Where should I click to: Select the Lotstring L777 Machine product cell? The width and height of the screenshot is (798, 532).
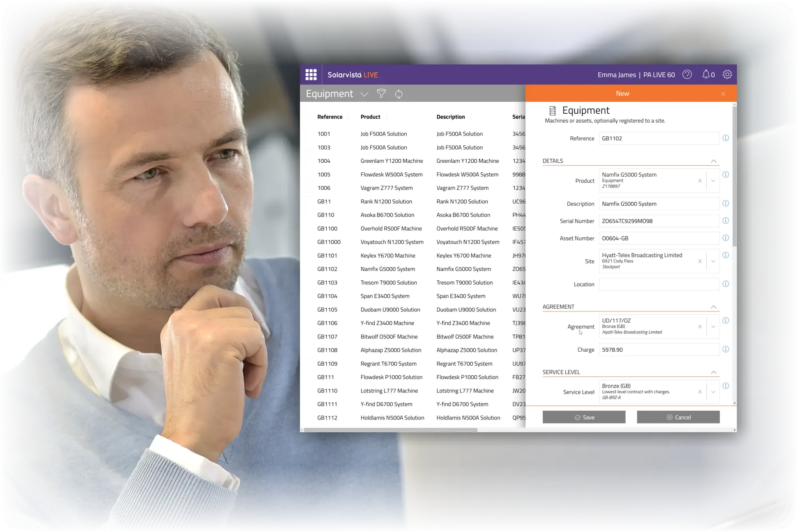coord(389,391)
